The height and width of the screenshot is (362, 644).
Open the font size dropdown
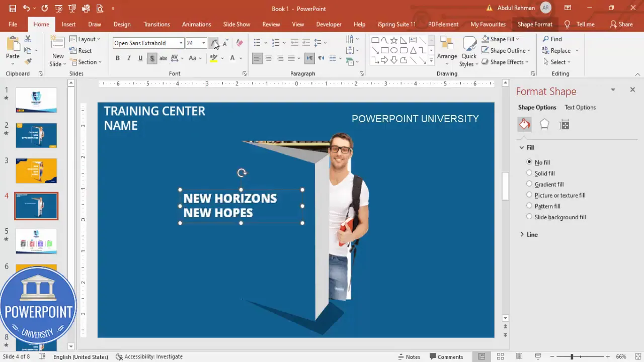pos(204,43)
